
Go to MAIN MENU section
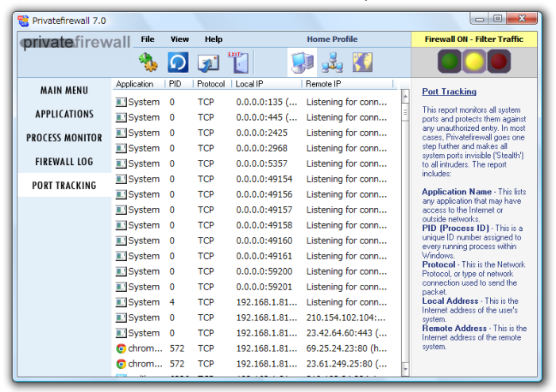pyautogui.click(x=64, y=90)
